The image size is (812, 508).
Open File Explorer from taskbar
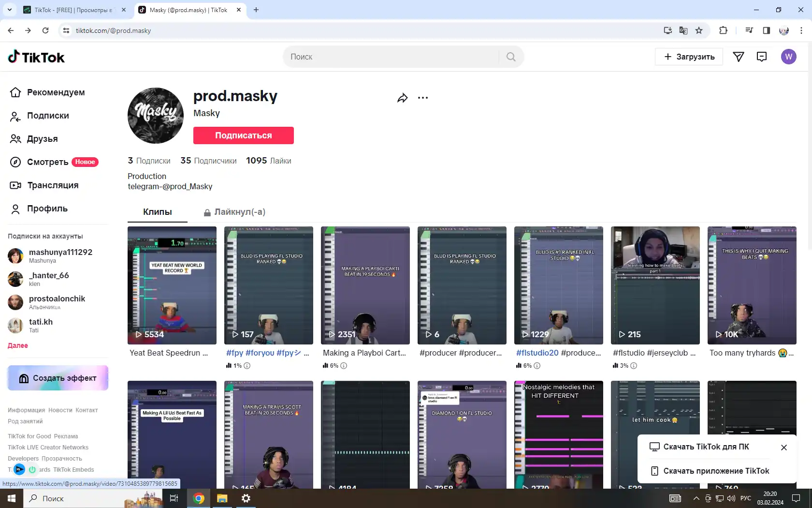point(222,498)
